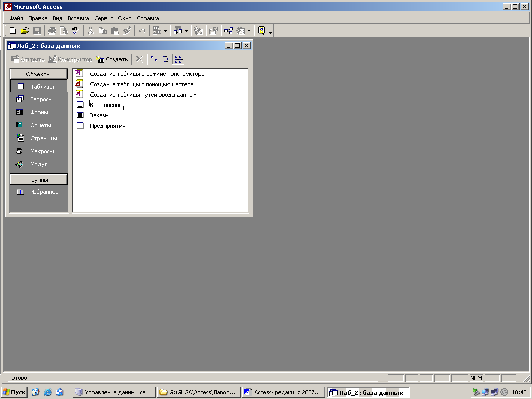Open the Пуск start menu
This screenshot has width=532, height=399.
pos(14,392)
